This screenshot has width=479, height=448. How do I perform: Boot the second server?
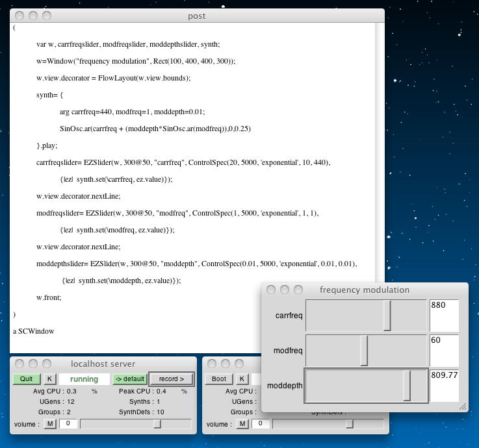pos(219,379)
